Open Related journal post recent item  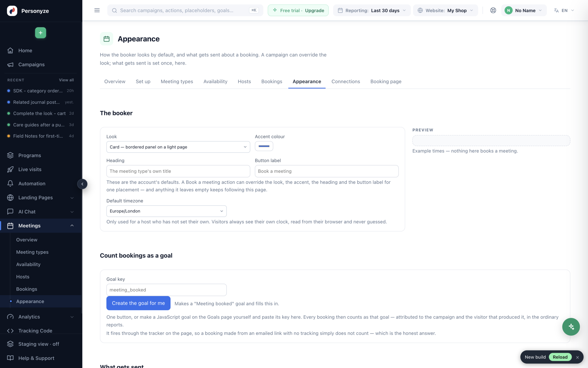(x=41, y=102)
